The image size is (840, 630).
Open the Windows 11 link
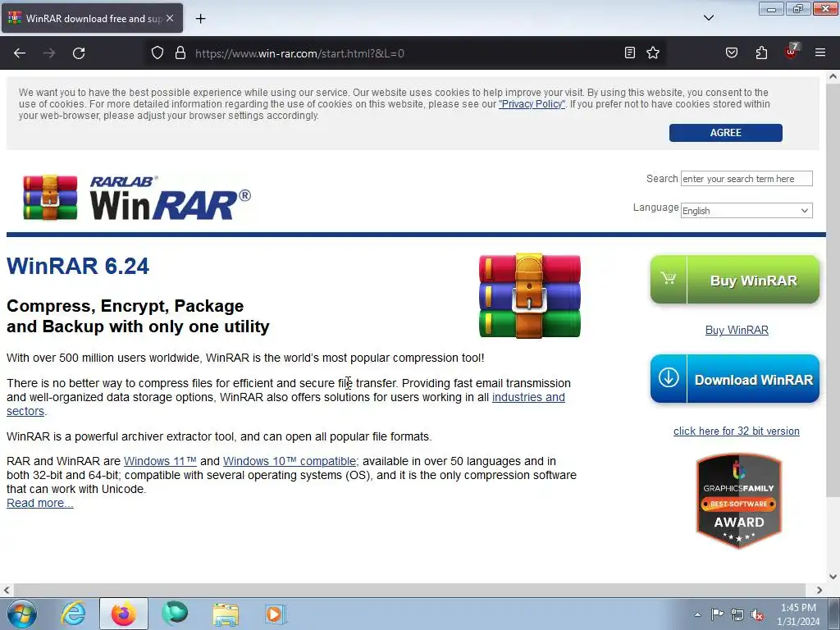point(160,461)
